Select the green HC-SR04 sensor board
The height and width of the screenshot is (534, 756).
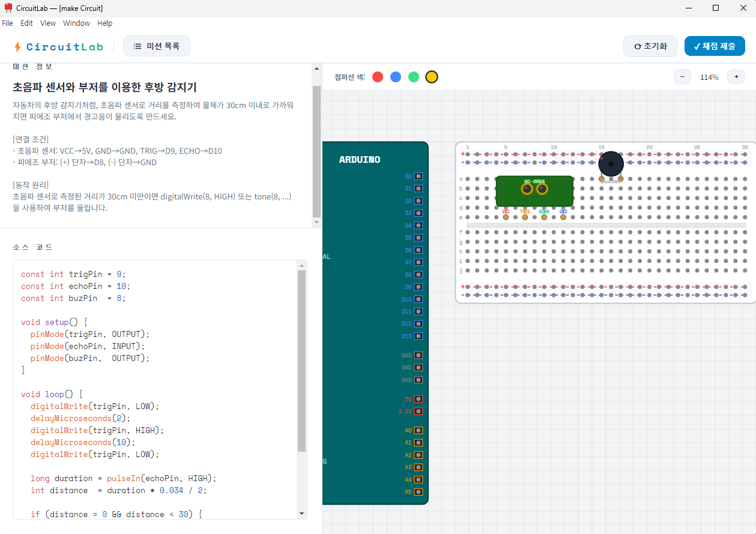534,192
